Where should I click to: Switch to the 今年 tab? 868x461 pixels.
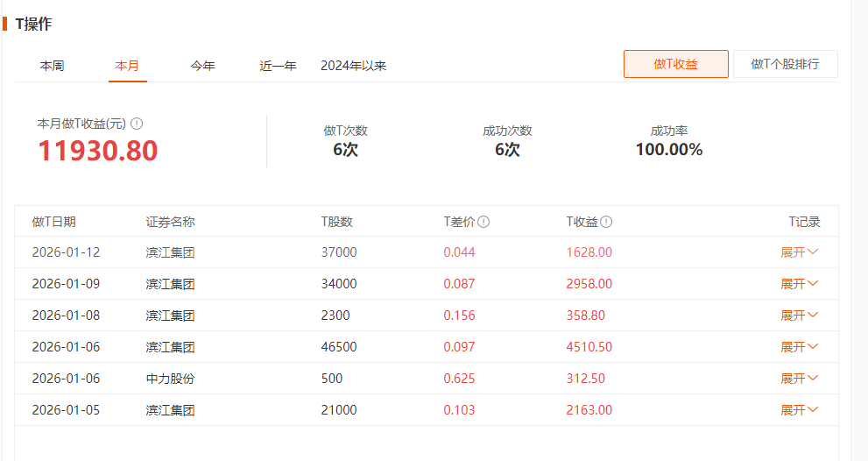pyautogui.click(x=202, y=66)
